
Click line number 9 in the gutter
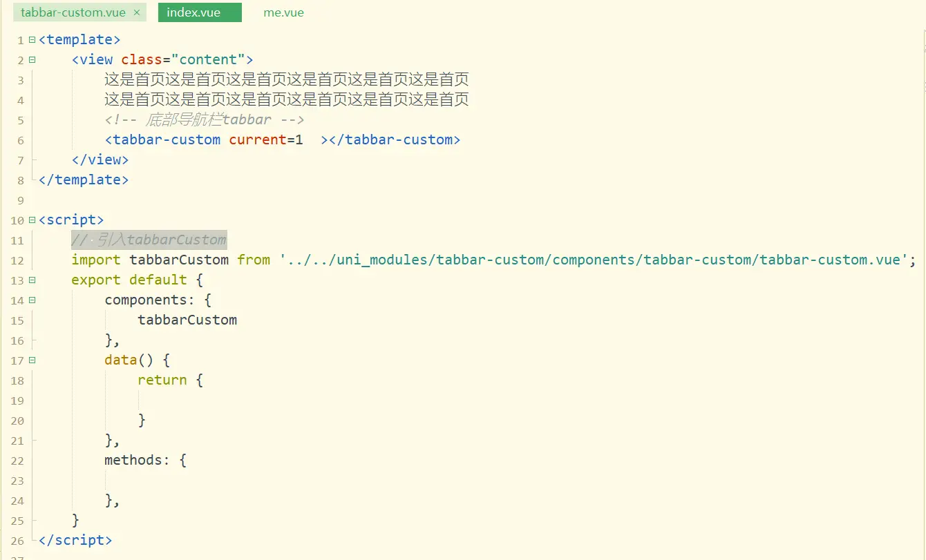[x=21, y=200]
